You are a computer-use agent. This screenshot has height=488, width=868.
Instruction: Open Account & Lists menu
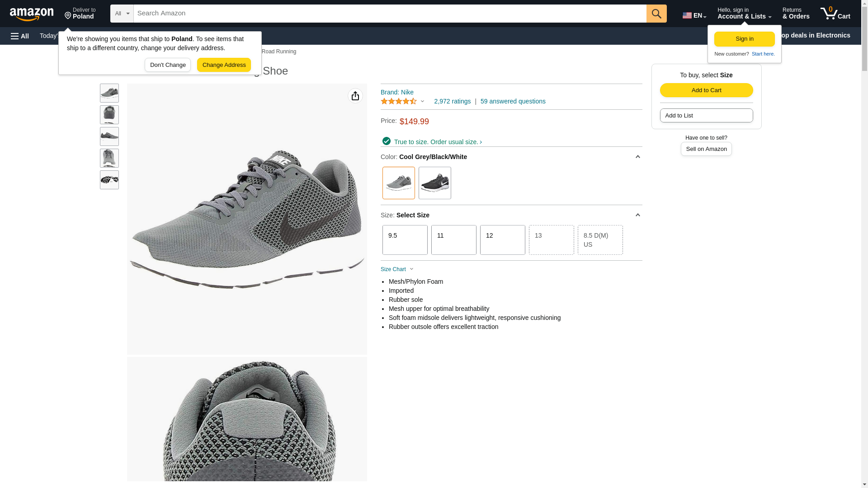tap(744, 14)
